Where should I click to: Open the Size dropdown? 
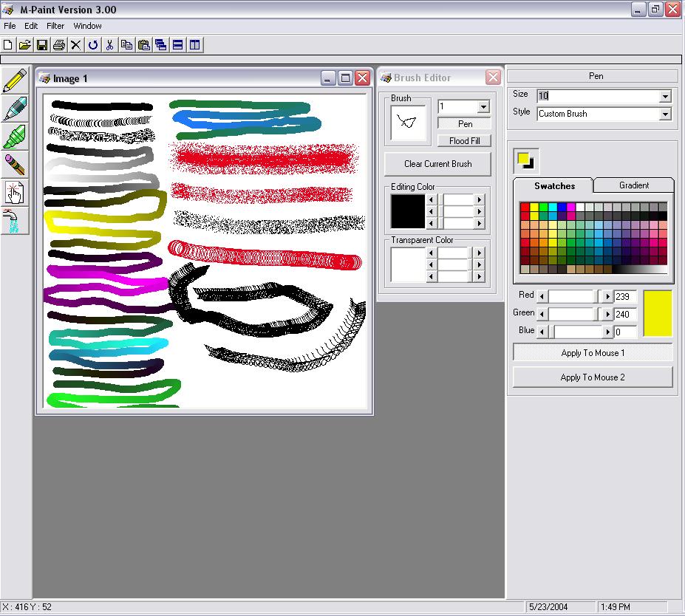(x=665, y=96)
